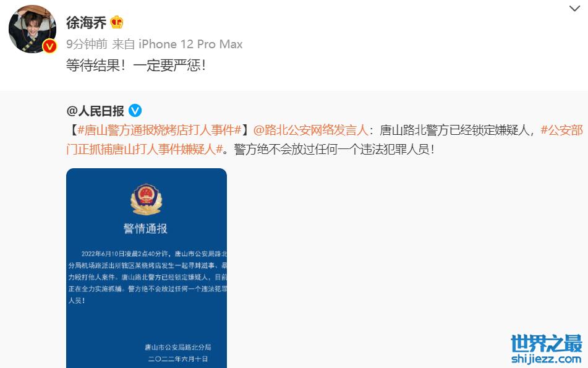This screenshot has width=588, height=368.
Task: Click the 来自 iPhone 12 Pro Max source
Action: click(177, 44)
